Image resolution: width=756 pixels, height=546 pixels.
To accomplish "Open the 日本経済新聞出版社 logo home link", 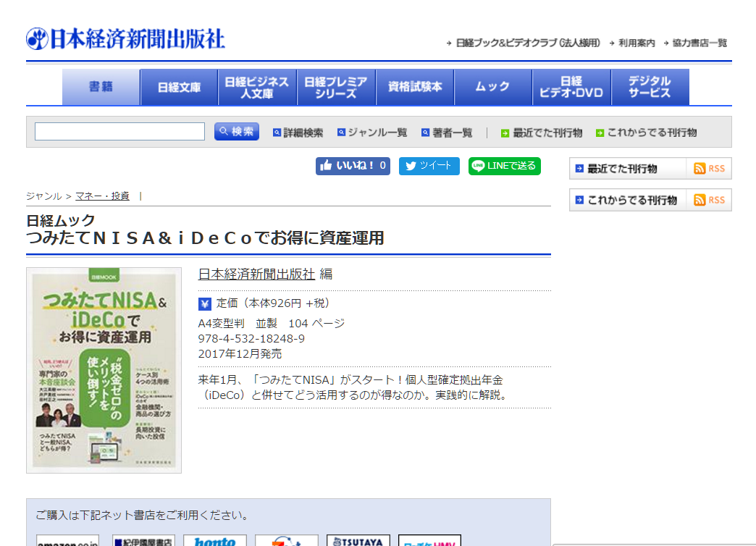I will click(x=126, y=39).
